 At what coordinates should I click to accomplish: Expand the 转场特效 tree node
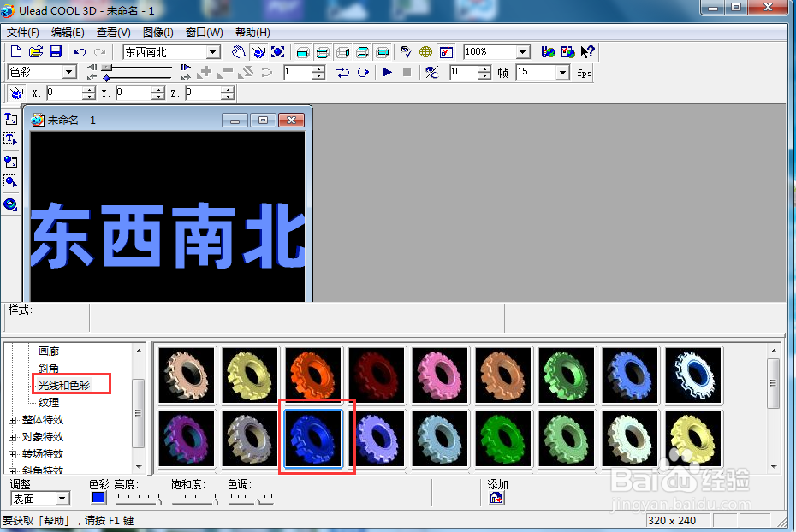(x=13, y=454)
